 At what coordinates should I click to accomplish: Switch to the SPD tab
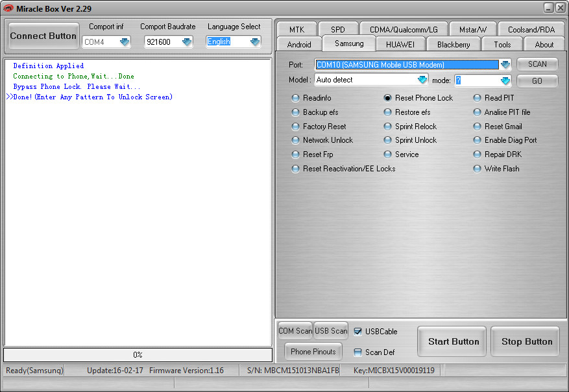tap(338, 29)
